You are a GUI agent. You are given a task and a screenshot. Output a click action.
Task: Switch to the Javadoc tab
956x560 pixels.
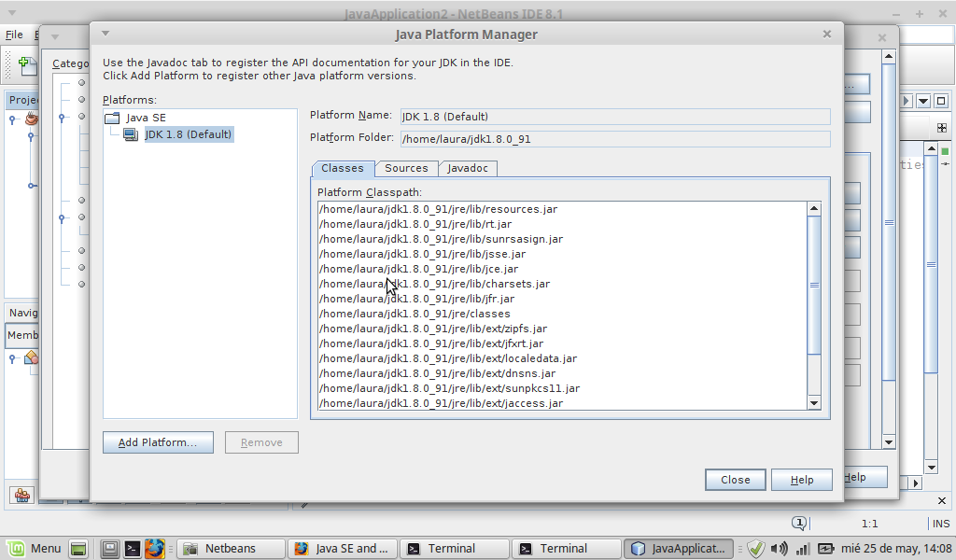coord(468,168)
